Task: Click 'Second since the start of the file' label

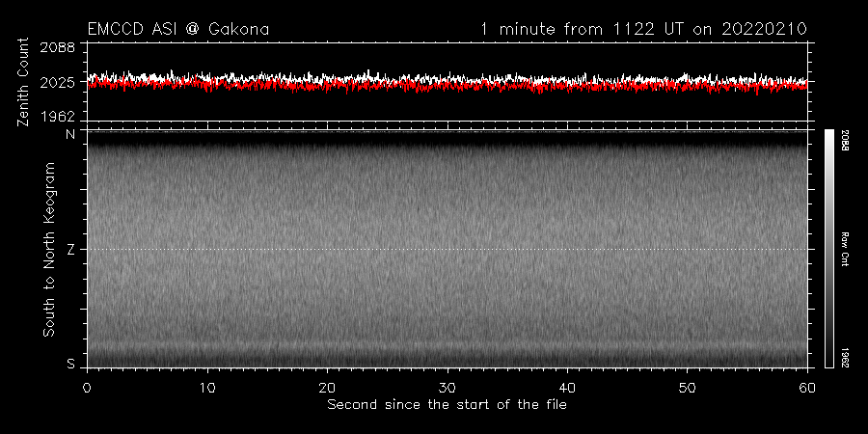Action: click(447, 405)
